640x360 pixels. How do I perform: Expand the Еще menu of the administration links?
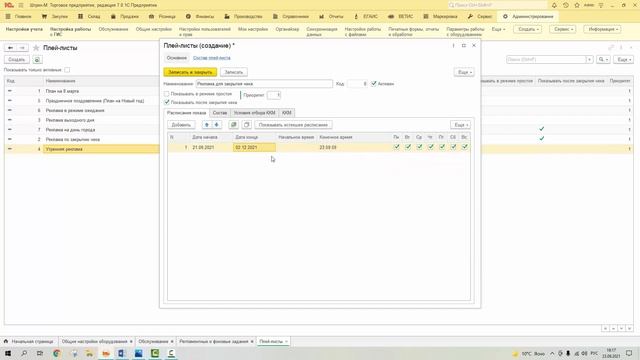tap(498, 29)
